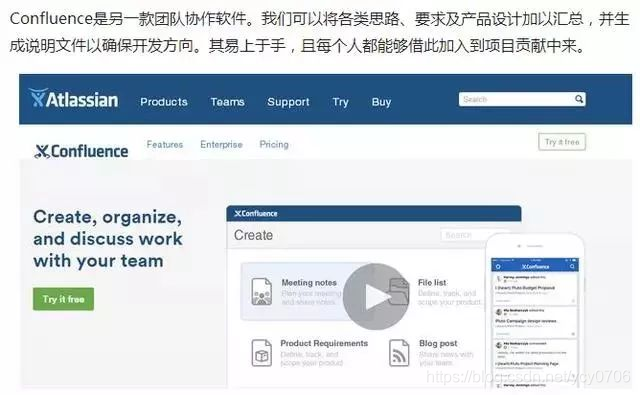Click the green Try it free button
The image size is (640, 395).
[63, 299]
